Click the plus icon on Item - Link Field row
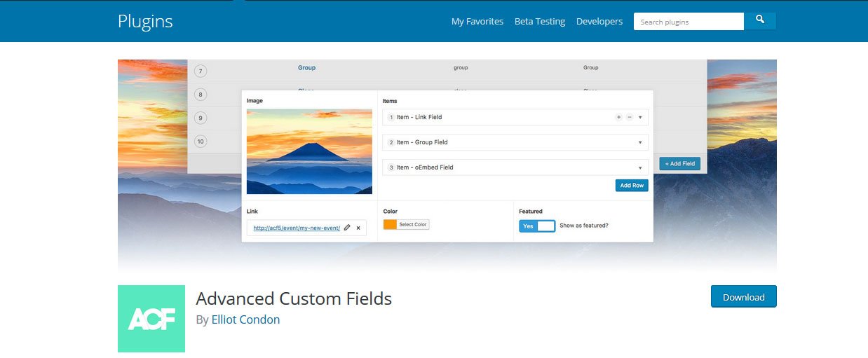Screen dimensions: 868x358 [618, 118]
